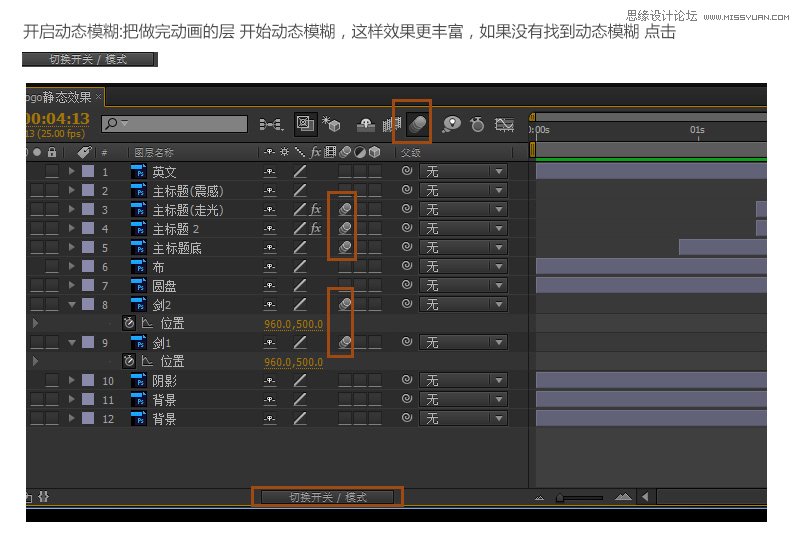Image resolution: width=800 pixels, height=536 pixels.
Task: Click the zoom out mountain icon
Action: point(539,498)
